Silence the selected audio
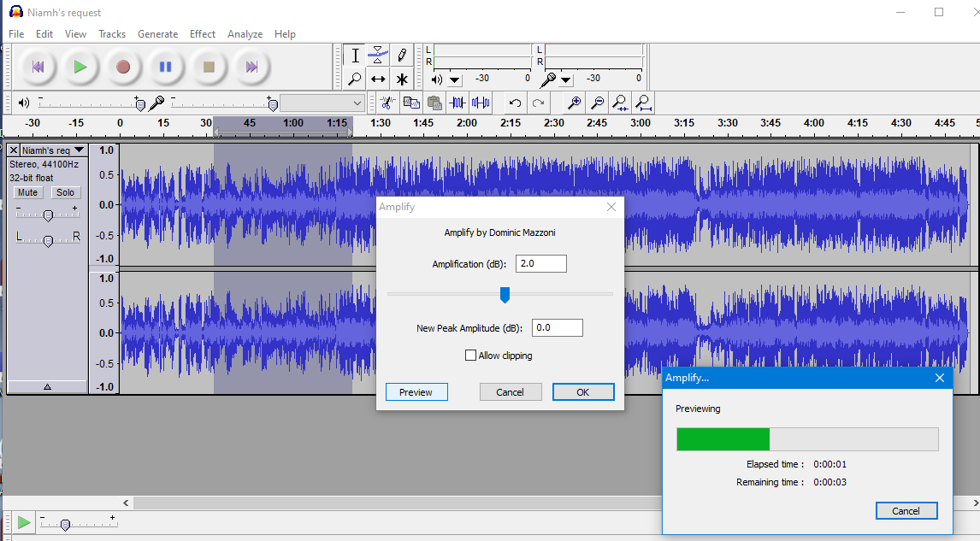Viewport: 980px width, 541px height. [x=481, y=102]
